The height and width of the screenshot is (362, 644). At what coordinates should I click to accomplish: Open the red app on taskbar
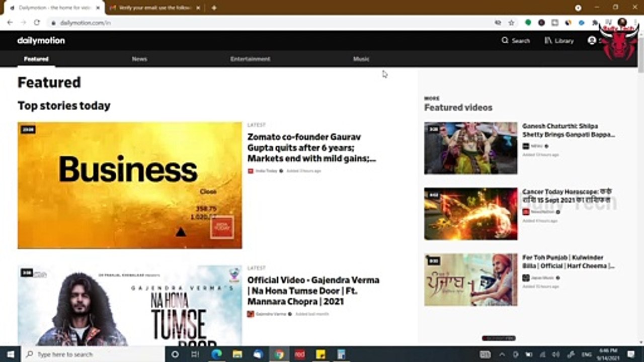point(300,354)
